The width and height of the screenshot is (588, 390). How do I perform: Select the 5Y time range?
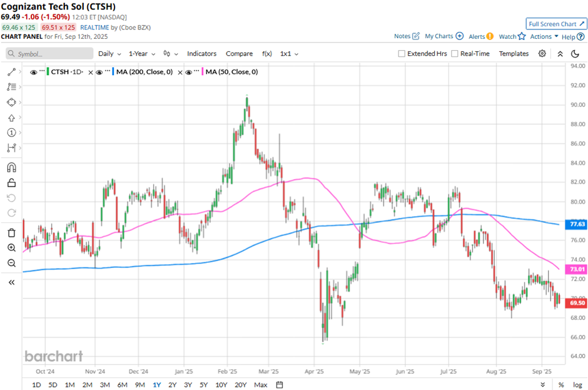point(204,385)
